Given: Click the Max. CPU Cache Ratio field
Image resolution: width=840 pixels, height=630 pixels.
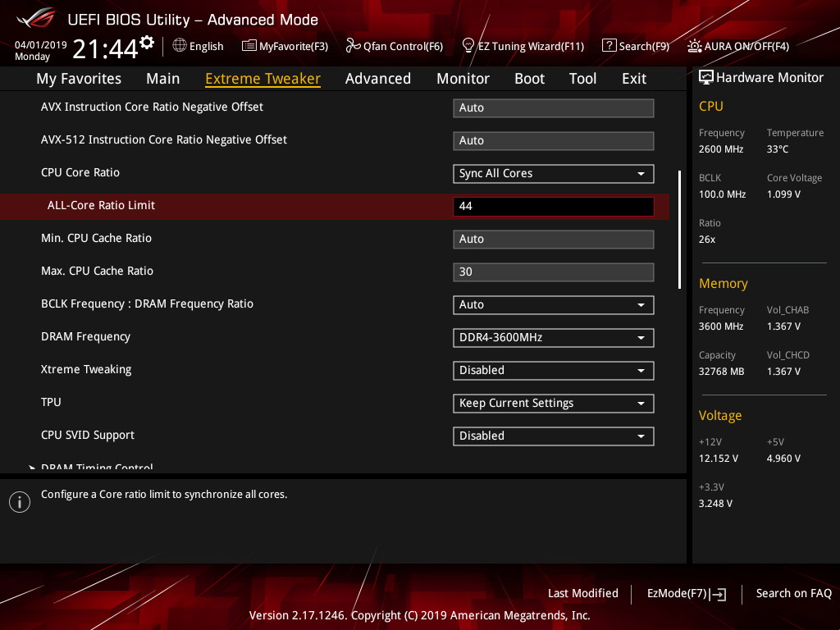Looking at the screenshot, I should click(x=554, y=272).
